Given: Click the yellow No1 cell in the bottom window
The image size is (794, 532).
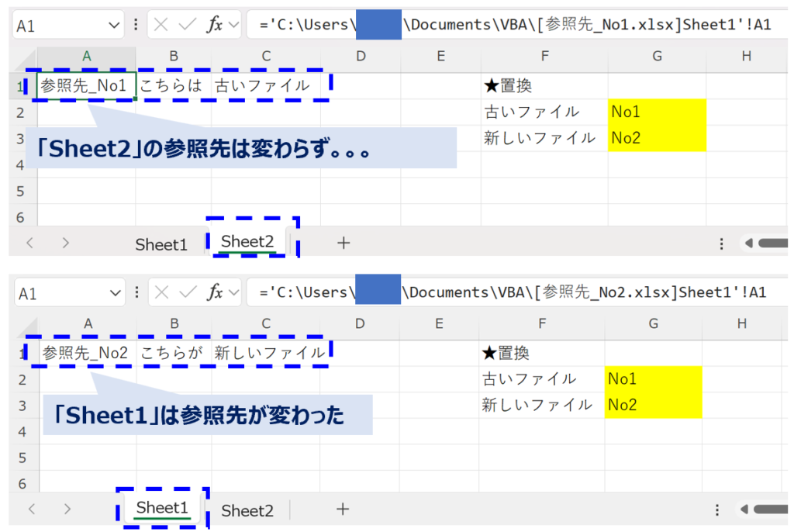Looking at the screenshot, I should coord(654,379).
